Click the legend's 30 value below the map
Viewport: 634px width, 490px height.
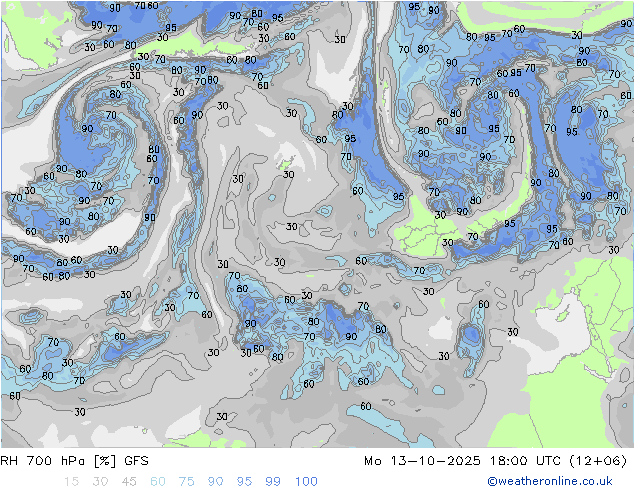(x=100, y=482)
